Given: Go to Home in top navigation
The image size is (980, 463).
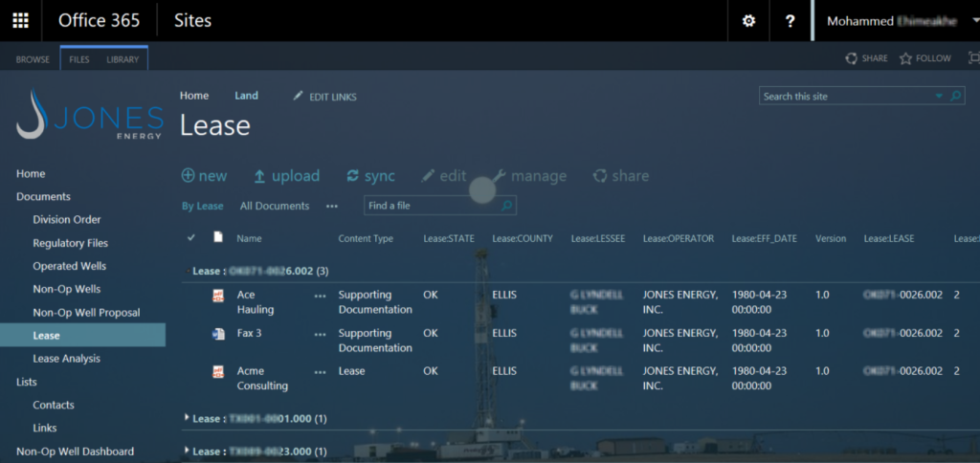Looking at the screenshot, I should (194, 96).
